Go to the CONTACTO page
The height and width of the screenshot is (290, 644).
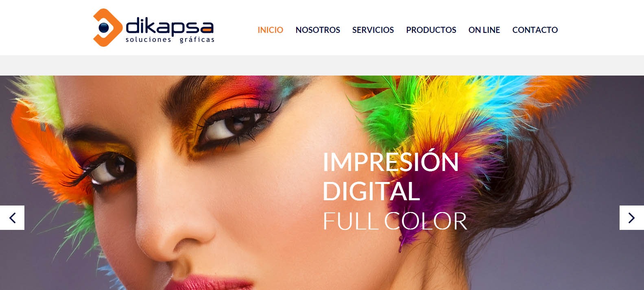point(535,30)
